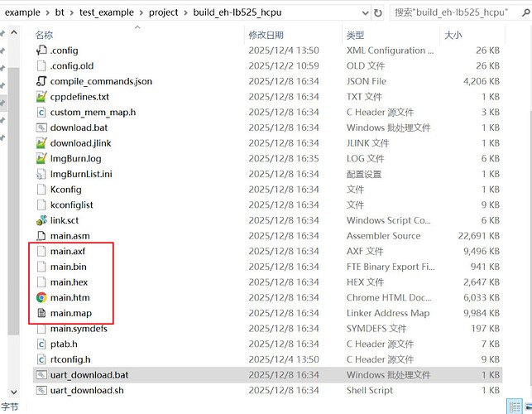Select the link.sct script icon
Screen dimensions: 532x414
click(x=41, y=220)
